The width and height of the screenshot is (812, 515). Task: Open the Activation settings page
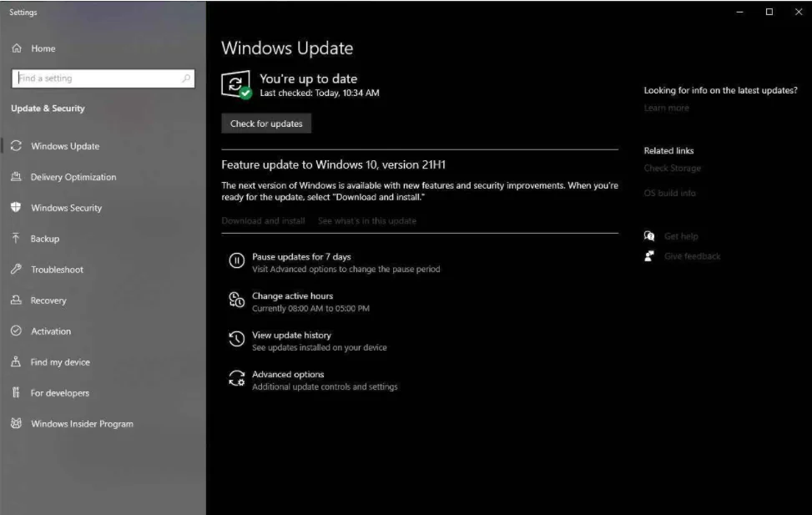[x=51, y=331]
